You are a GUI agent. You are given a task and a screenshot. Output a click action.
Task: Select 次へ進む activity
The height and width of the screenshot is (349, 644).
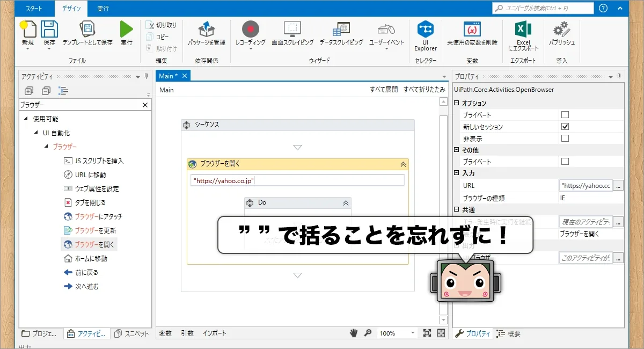(81, 286)
